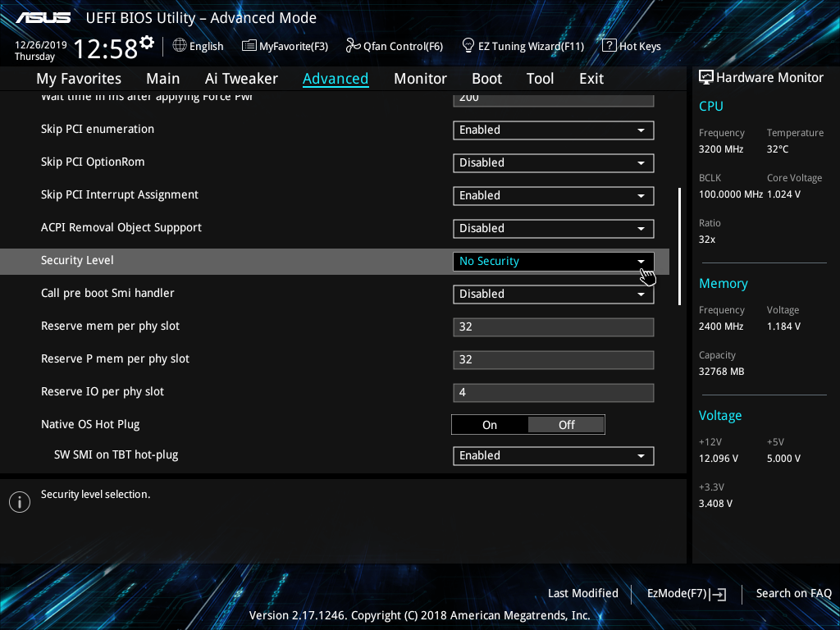Open the Main tab
Viewport: 840px width, 630px height.
[163, 79]
